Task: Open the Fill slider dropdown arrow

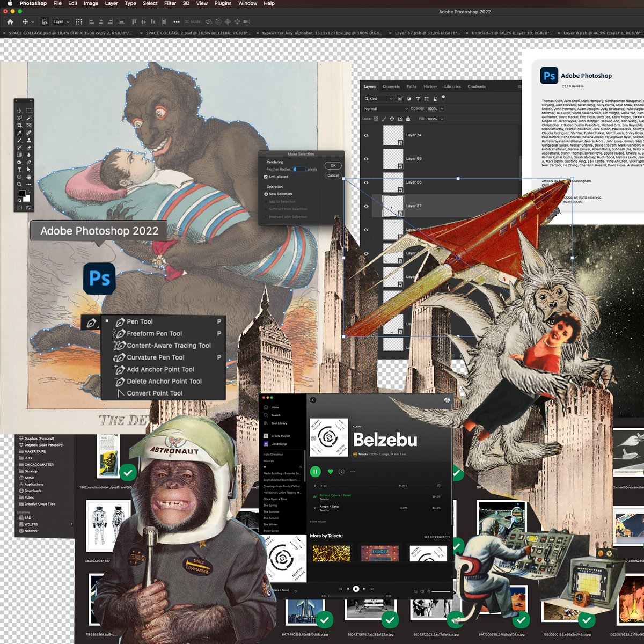Action: coord(442,119)
